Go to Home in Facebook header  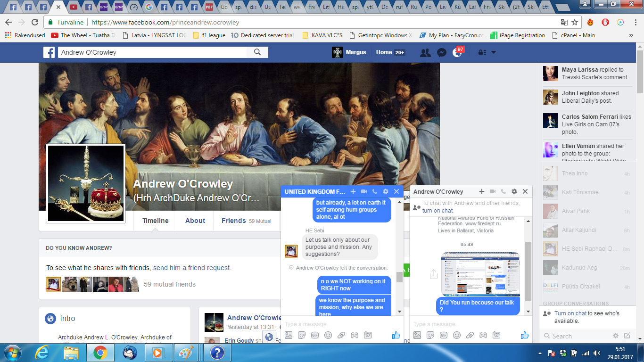click(x=384, y=52)
